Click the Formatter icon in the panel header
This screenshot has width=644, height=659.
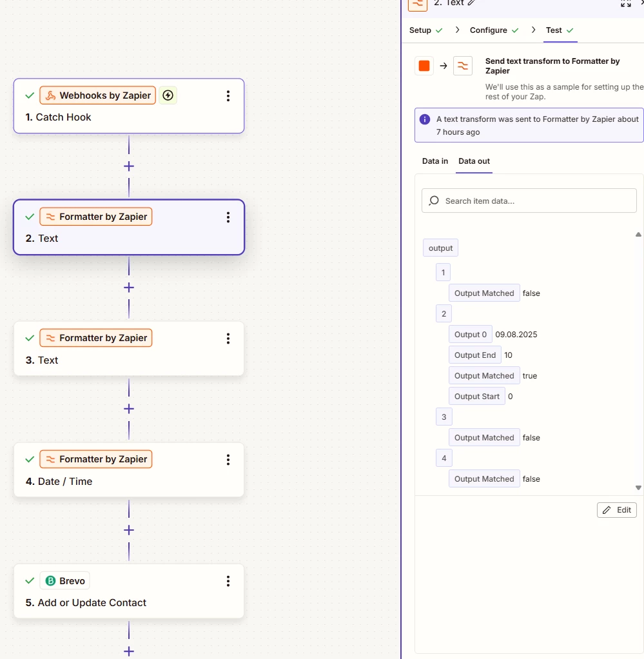pos(418,5)
